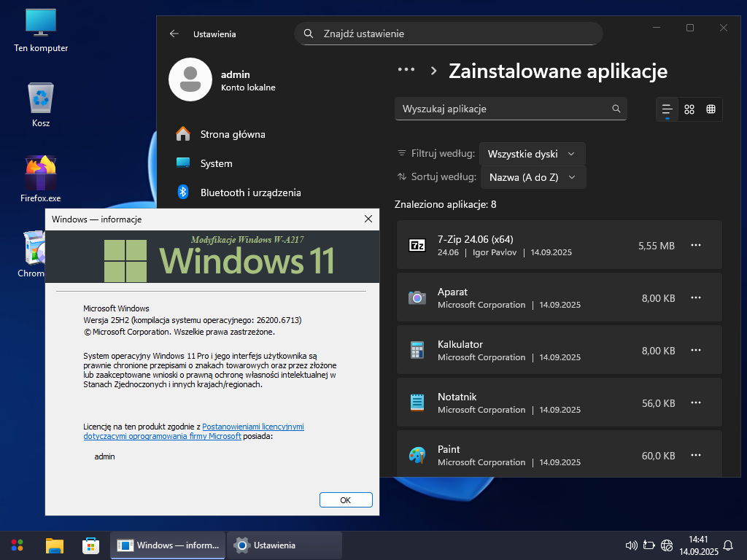Select the table view layout icon

711,109
